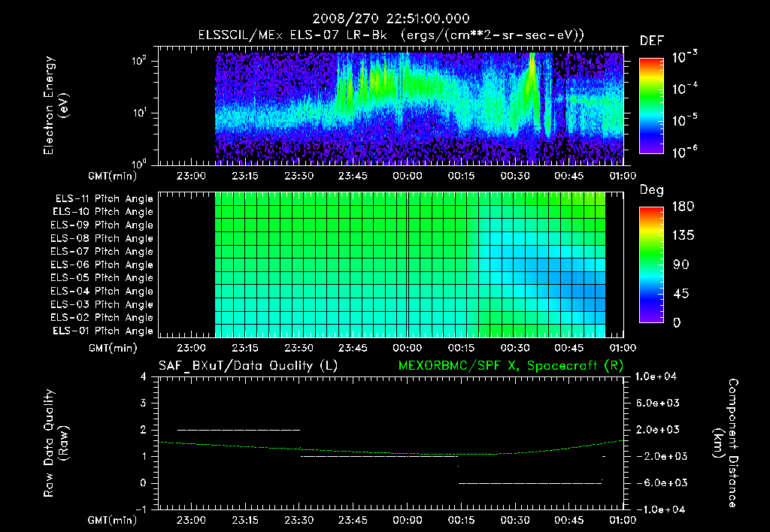Click the data quality line at level 2
This screenshot has width=770, height=532.
[238, 430]
